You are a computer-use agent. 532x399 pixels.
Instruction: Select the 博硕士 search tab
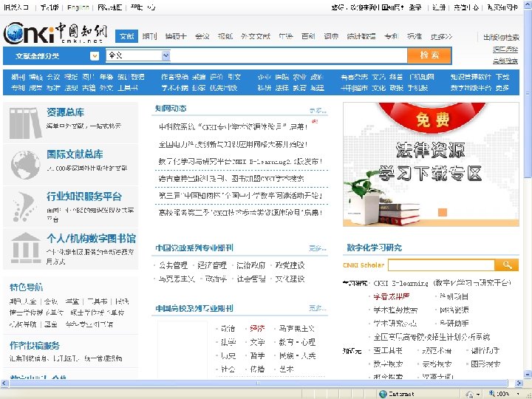[x=176, y=36]
